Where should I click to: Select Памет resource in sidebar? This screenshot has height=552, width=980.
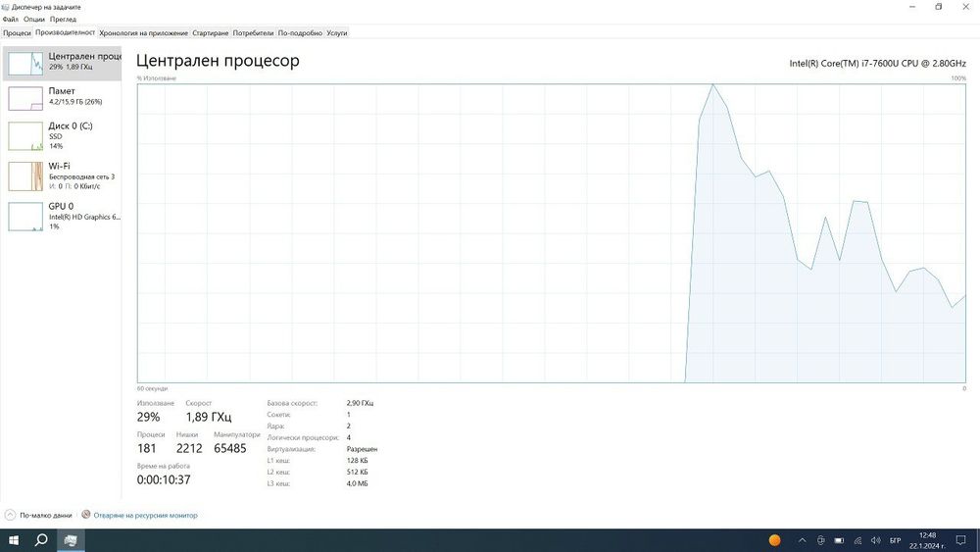click(62, 97)
